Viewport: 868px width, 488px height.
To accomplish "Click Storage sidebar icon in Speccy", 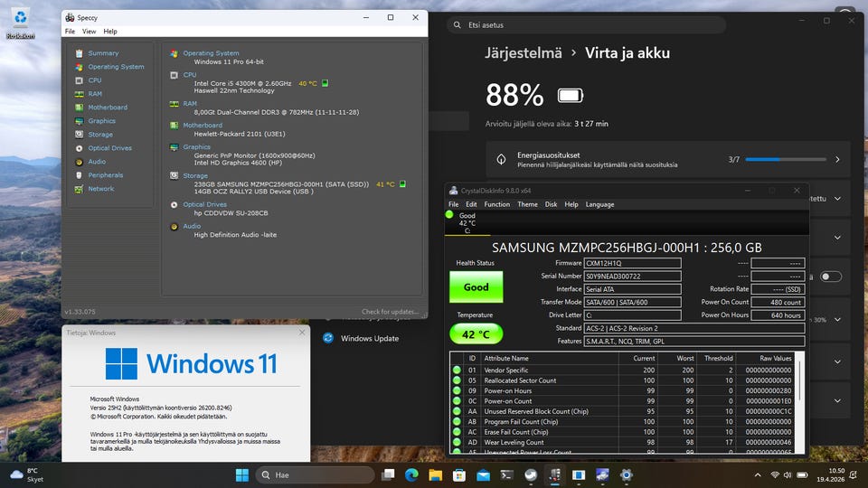I will 80,135.
